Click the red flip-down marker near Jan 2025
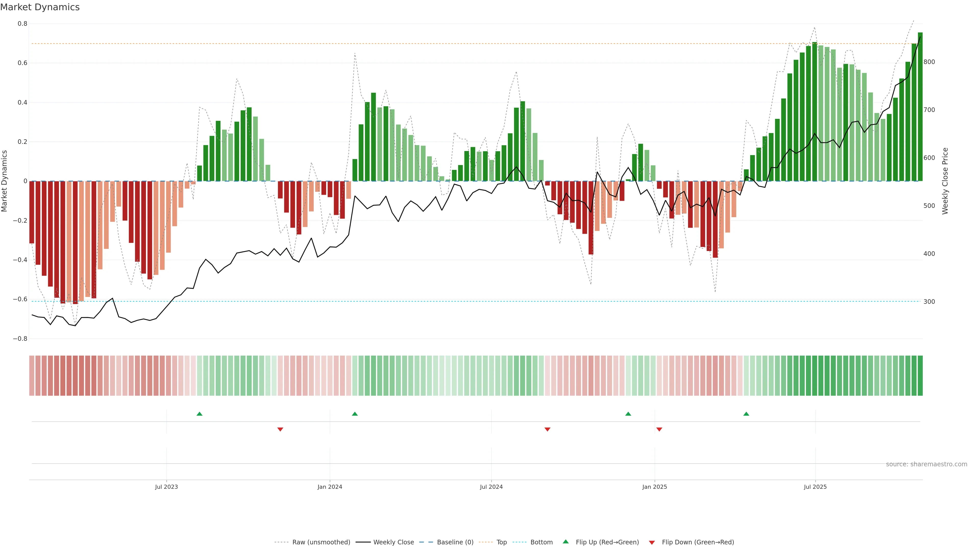980x551 pixels. [x=659, y=429]
